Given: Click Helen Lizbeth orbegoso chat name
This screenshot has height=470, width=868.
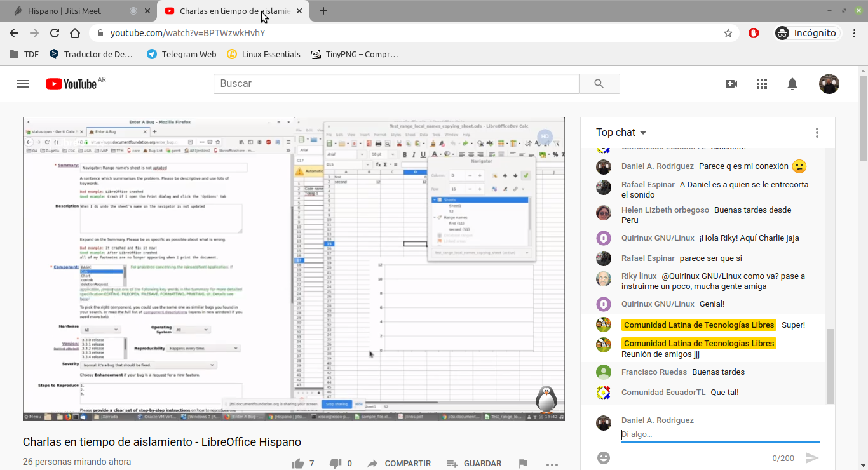Looking at the screenshot, I should [x=665, y=210].
